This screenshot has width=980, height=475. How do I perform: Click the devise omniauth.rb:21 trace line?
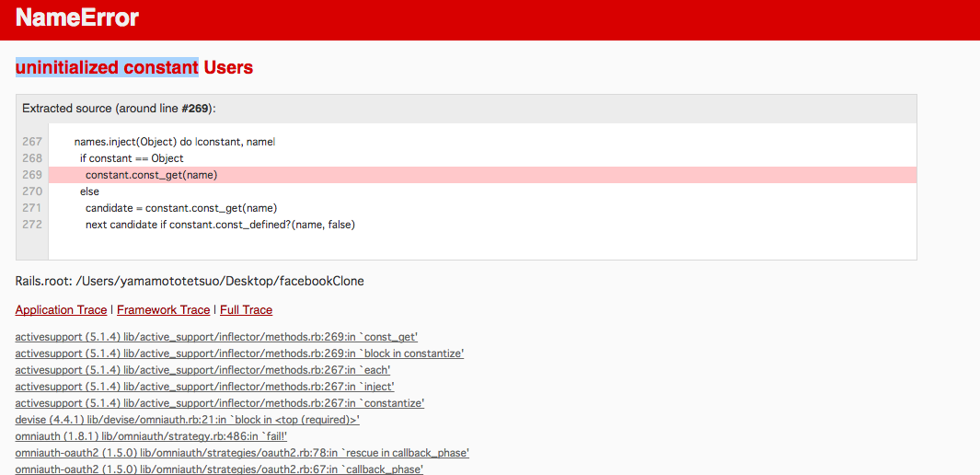pyautogui.click(x=187, y=420)
